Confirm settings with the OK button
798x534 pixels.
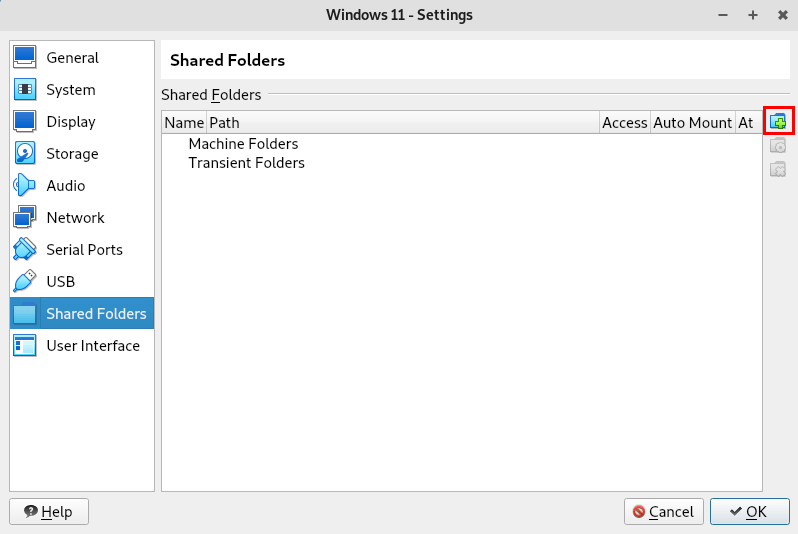[x=750, y=511]
